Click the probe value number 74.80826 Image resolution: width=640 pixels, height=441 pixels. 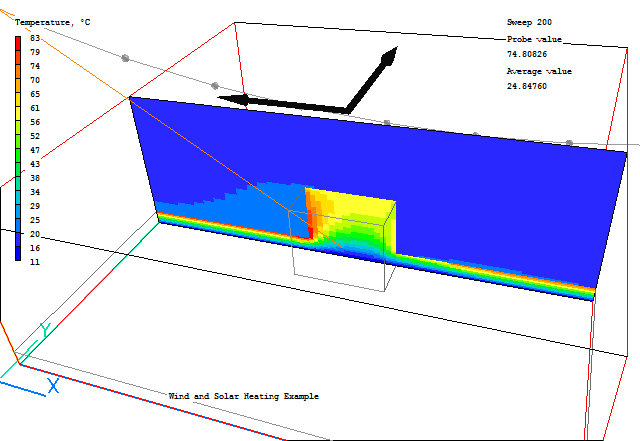(527, 54)
